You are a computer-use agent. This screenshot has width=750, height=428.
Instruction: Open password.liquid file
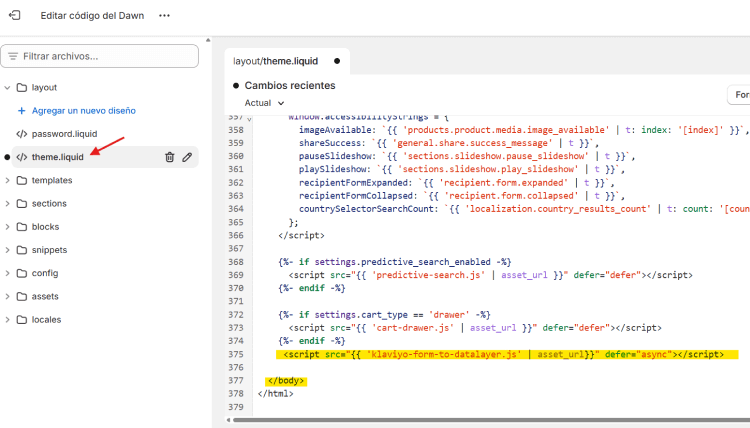64,134
